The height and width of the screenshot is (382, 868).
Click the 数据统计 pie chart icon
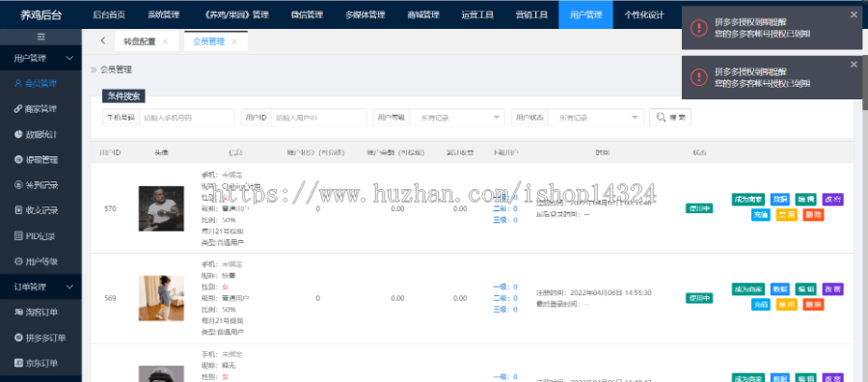pos(18,134)
